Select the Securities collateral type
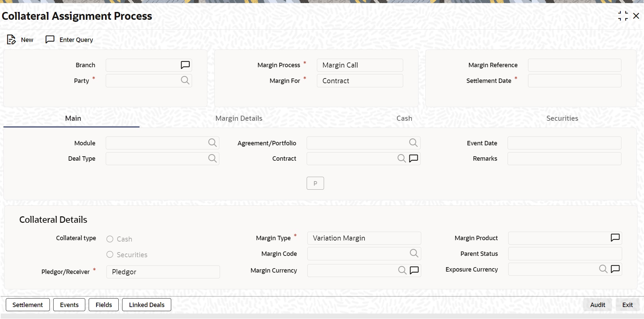 pyautogui.click(x=110, y=255)
